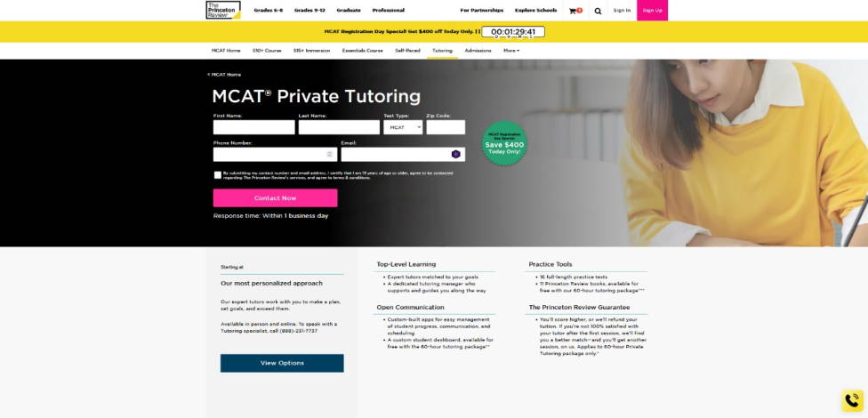
Task: Click the 'Open Communication' heading
Action: pos(410,307)
